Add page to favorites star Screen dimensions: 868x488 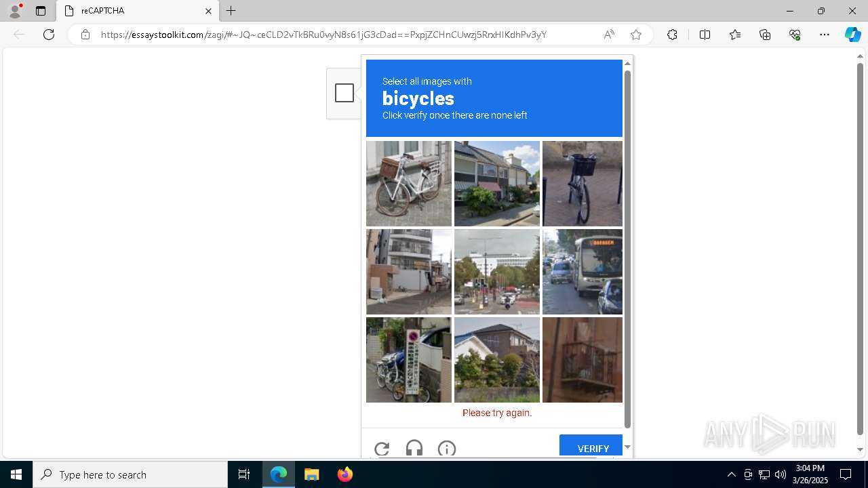[x=636, y=35]
